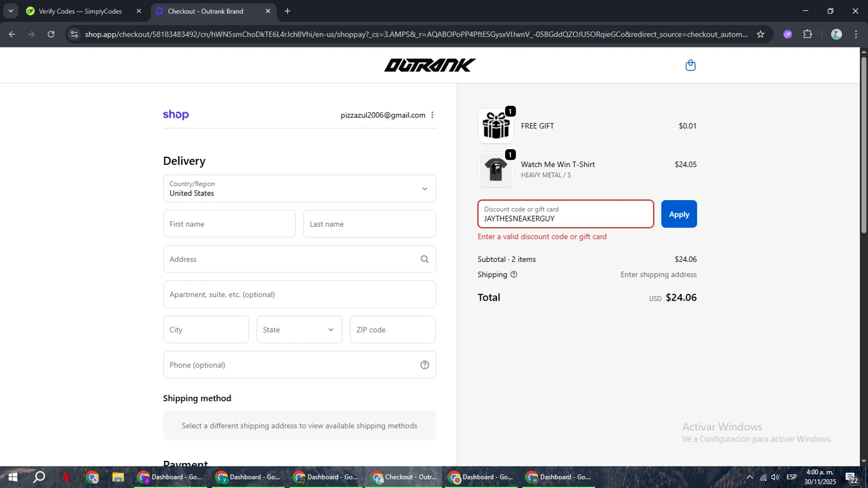Bookmark this page with star icon
The height and width of the screenshot is (488, 868).
coord(760,34)
